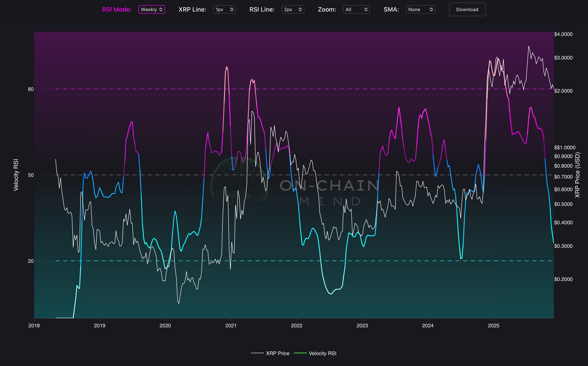
Task: Open the RSI Mode Weekly dropdown
Action: [x=151, y=9]
